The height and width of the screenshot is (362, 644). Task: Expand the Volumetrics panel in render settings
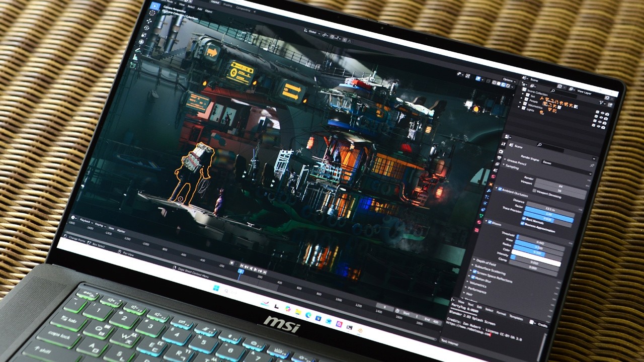[477, 285]
